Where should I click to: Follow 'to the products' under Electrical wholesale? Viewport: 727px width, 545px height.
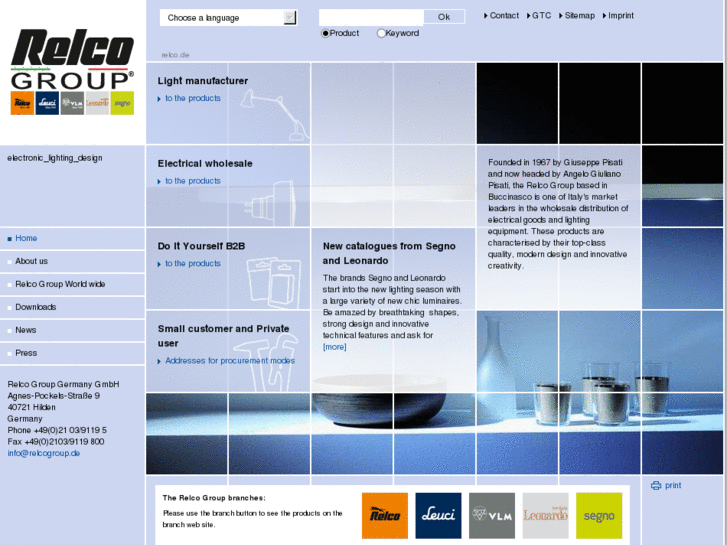tap(193, 181)
